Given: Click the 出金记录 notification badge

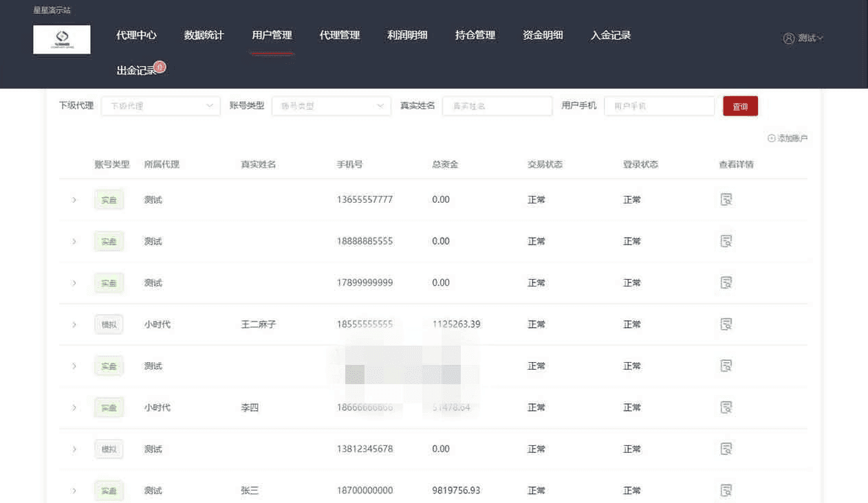Looking at the screenshot, I should pos(160,67).
